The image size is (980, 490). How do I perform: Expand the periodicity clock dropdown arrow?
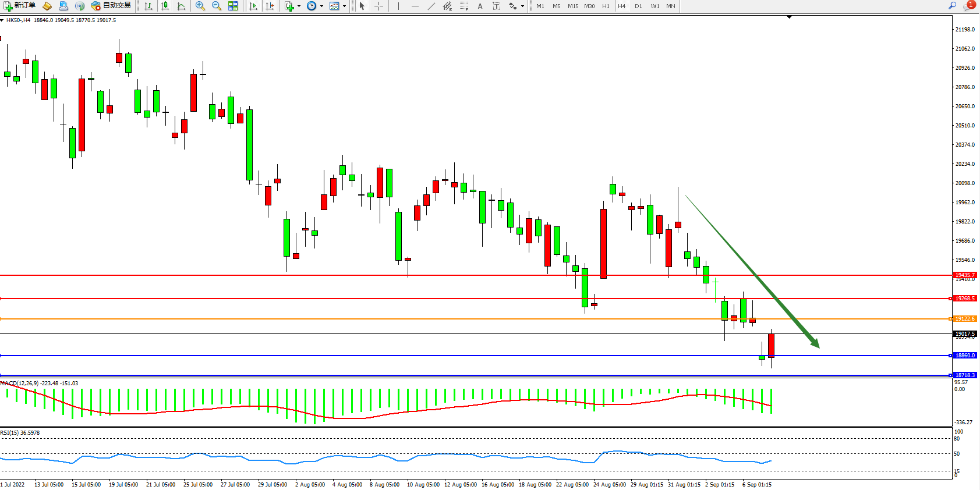click(322, 6)
